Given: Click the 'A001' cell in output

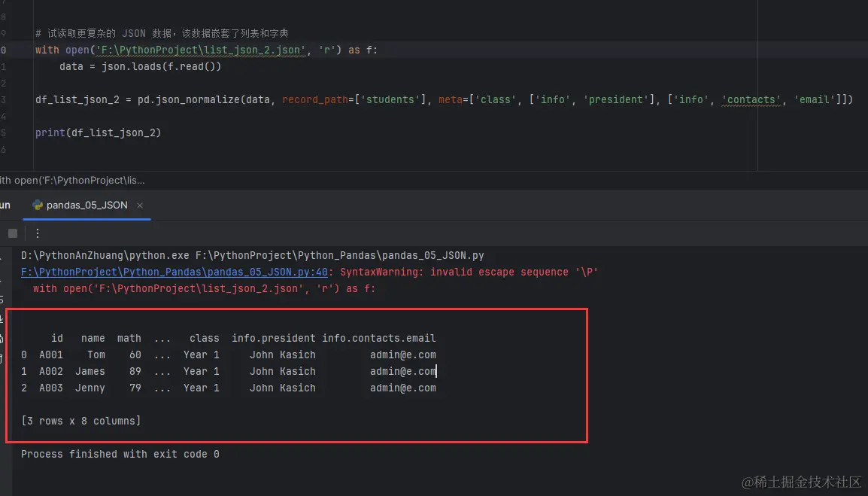Looking at the screenshot, I should point(51,355).
